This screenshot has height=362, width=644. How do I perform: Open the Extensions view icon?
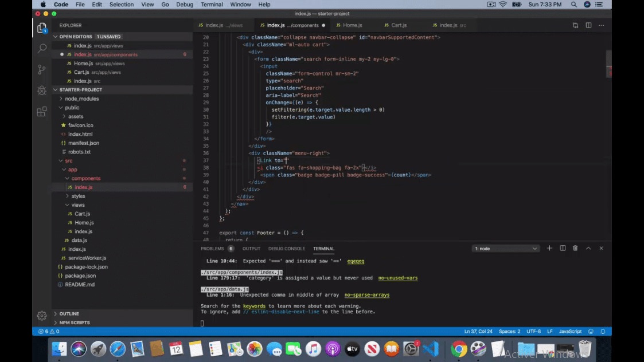(x=41, y=112)
